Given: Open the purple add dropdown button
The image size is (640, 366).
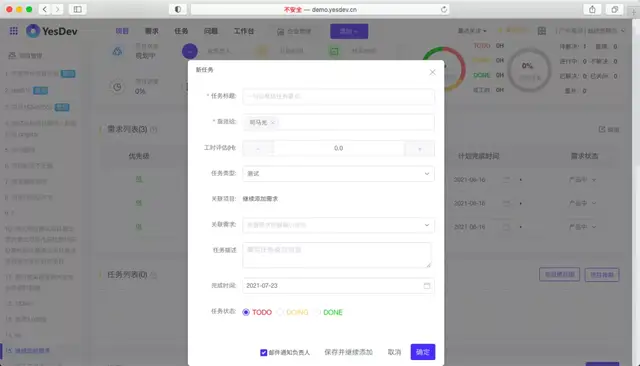Looking at the screenshot, I should tap(349, 31).
